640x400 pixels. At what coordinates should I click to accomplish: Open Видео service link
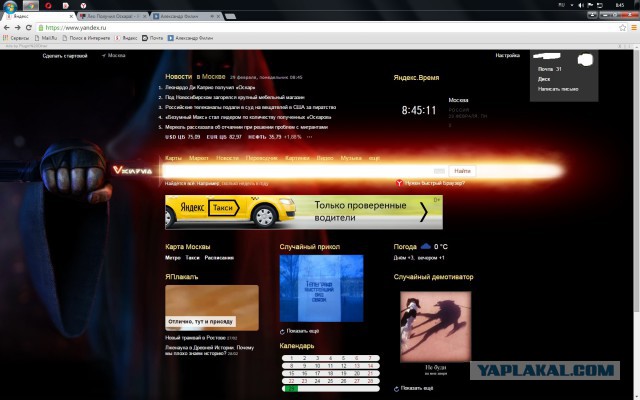pos(325,158)
